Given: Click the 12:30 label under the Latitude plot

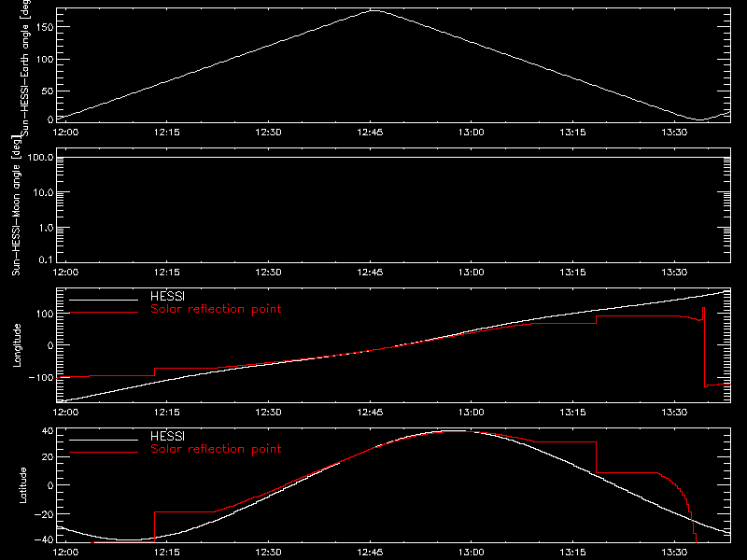Looking at the screenshot, I should 268,552.
